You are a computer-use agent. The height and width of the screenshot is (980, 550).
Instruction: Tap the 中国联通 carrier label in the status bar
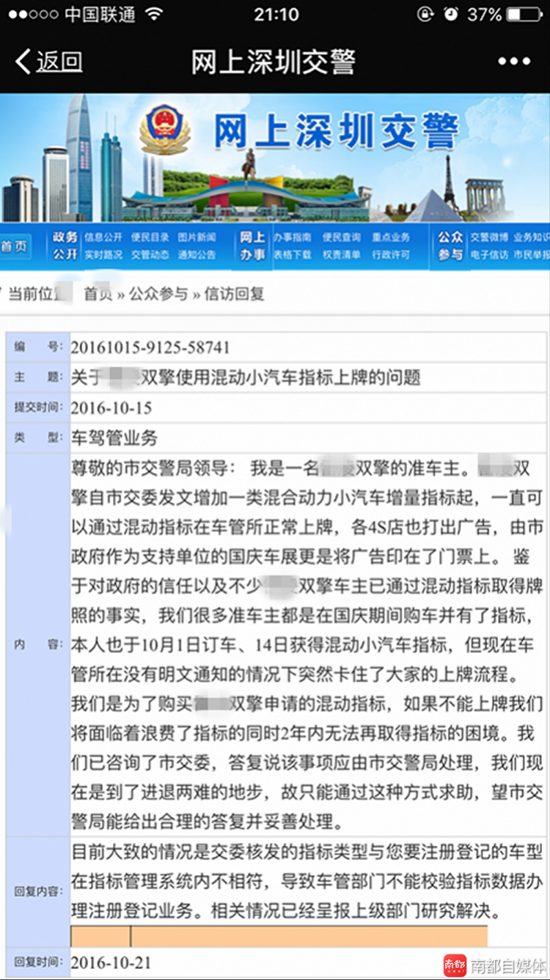101,14
